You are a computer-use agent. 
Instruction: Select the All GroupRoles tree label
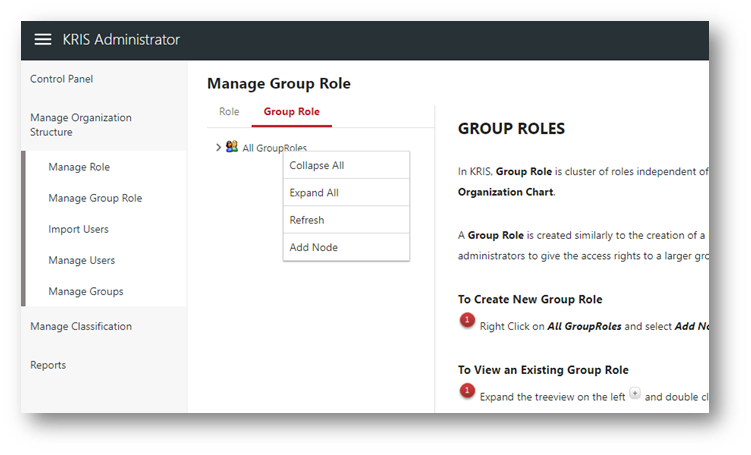tap(274, 148)
